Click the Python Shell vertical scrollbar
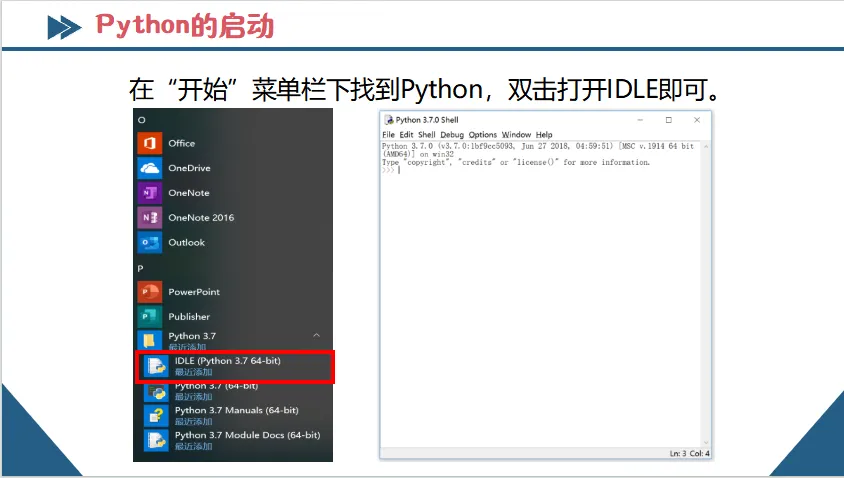Screen dimensions: 844x478 point(706,294)
